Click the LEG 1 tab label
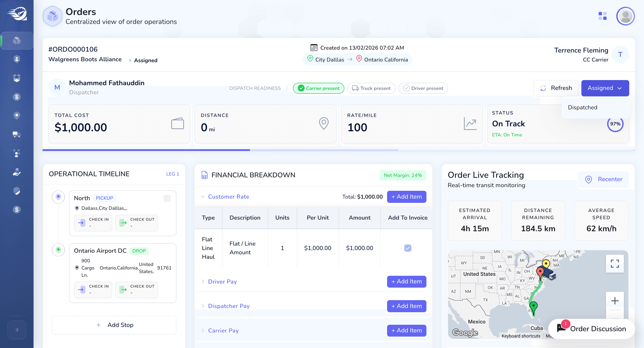This screenshot has width=644, height=348. tap(172, 174)
